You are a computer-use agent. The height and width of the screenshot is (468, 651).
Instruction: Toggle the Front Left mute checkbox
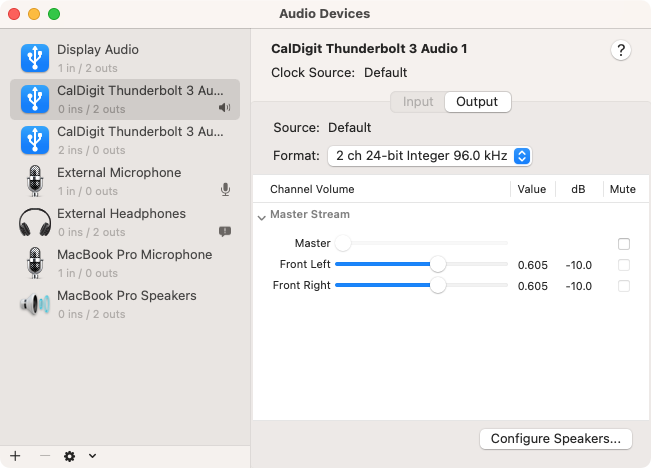[624, 265]
